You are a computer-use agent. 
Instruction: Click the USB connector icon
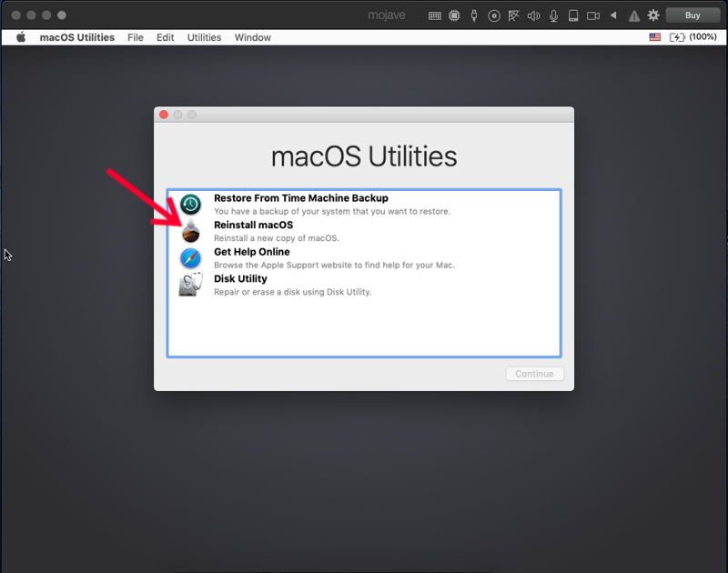point(474,15)
